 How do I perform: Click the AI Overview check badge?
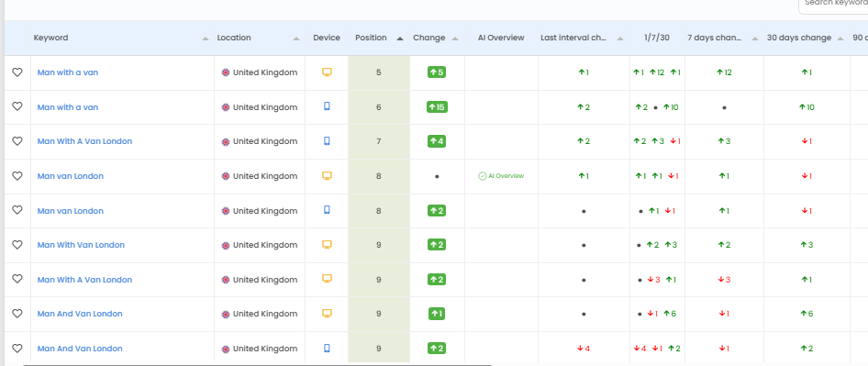click(501, 176)
